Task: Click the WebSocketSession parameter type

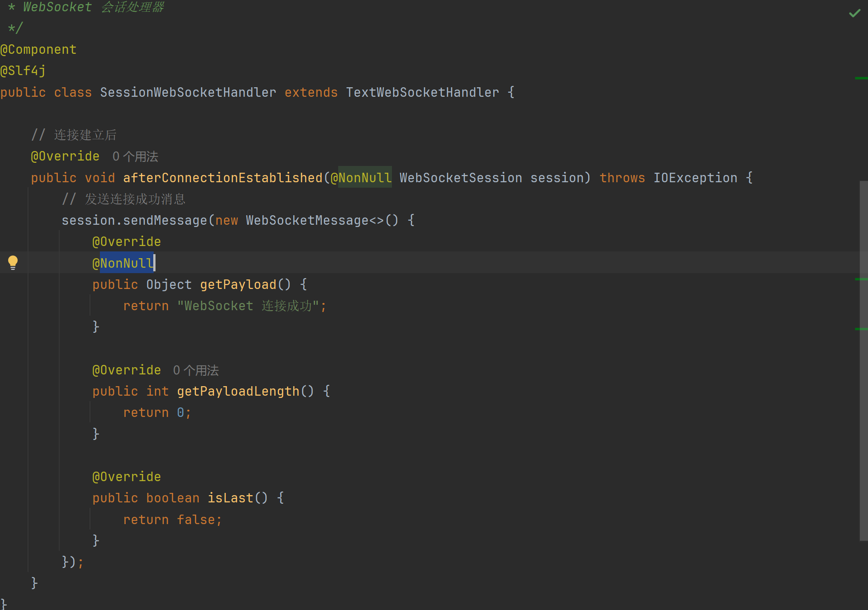Action: (x=460, y=178)
